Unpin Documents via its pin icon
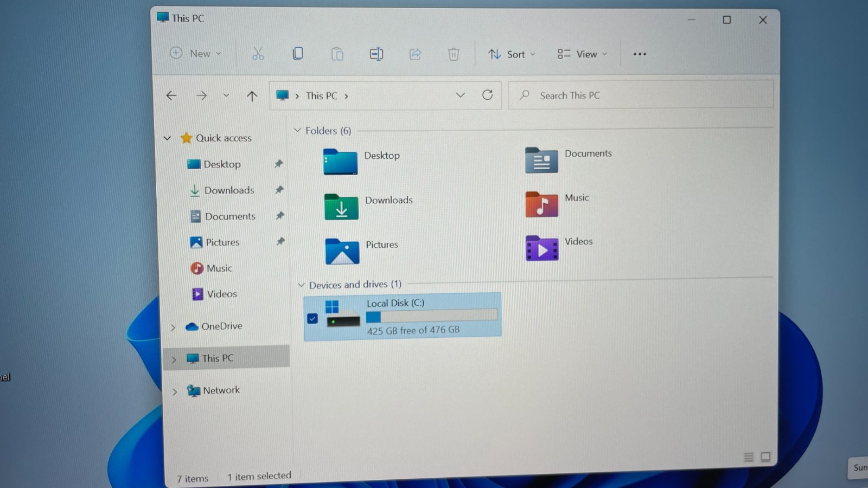The width and height of the screenshot is (868, 488). coord(280,215)
